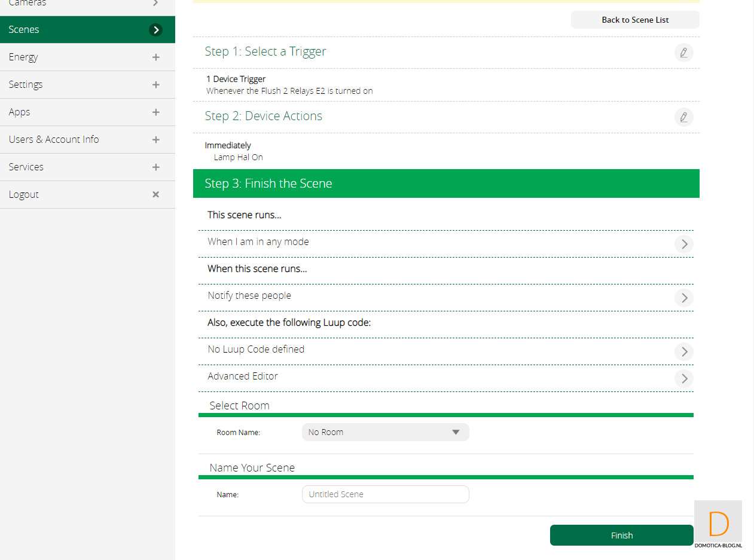Click the arrow icon beside Advanced Editor

(684, 378)
